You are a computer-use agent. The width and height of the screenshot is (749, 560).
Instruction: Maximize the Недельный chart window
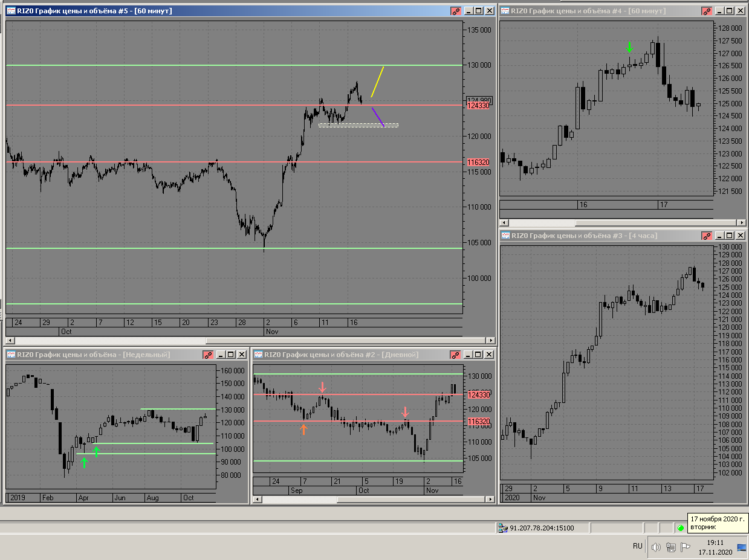click(232, 355)
